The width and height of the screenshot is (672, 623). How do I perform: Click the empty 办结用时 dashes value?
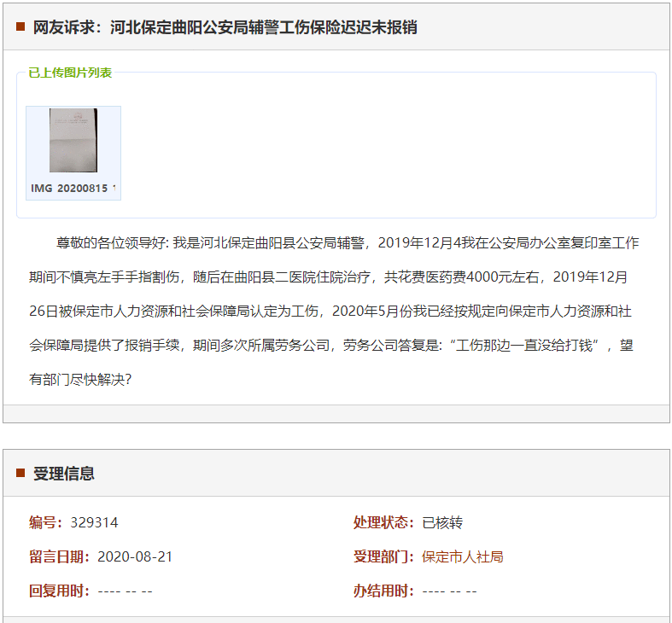click(x=449, y=591)
